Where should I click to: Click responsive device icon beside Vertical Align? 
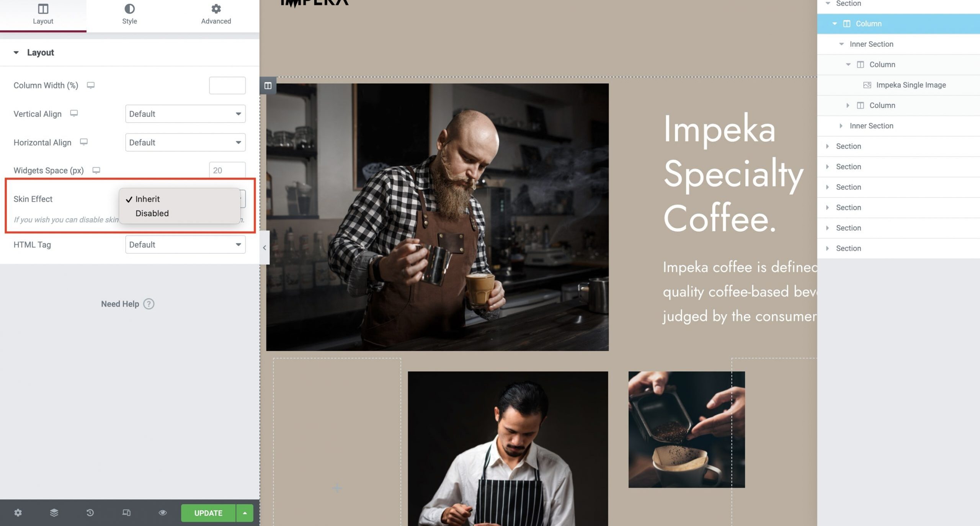pos(74,113)
